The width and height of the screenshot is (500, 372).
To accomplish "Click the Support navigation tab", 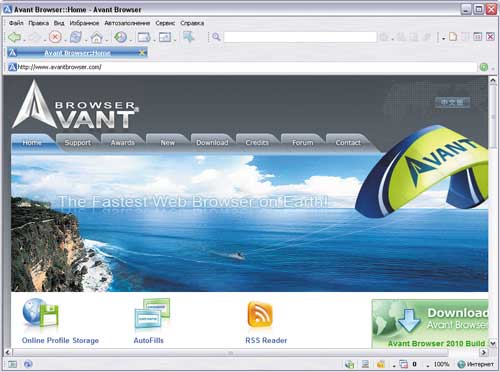I will (x=78, y=143).
